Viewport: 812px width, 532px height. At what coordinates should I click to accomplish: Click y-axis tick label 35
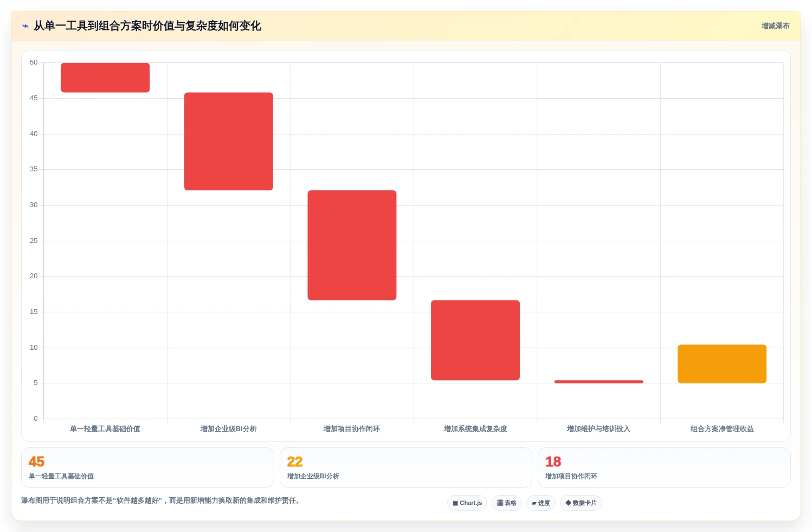pos(34,169)
